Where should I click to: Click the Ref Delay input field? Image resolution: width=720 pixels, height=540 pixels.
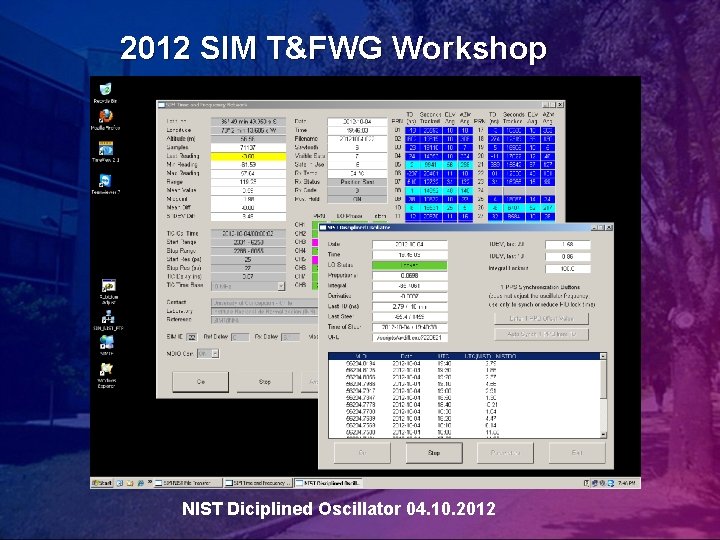(x=240, y=337)
